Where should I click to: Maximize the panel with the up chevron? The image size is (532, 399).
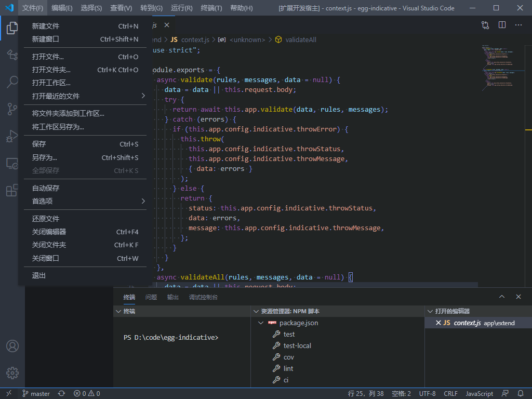tap(502, 297)
